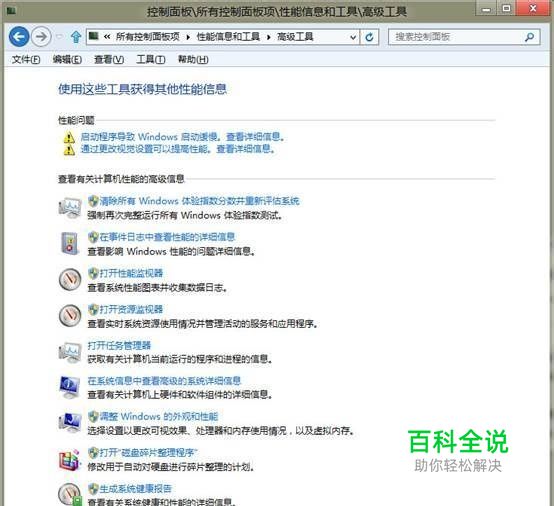Screen dimensions: 554x506
Task: Click the window title bar system icon
Action: [11, 11]
